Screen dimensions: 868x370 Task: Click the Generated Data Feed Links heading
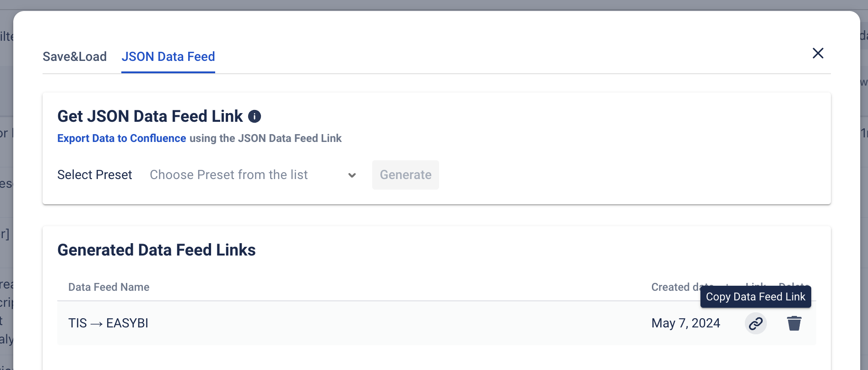[156, 250]
